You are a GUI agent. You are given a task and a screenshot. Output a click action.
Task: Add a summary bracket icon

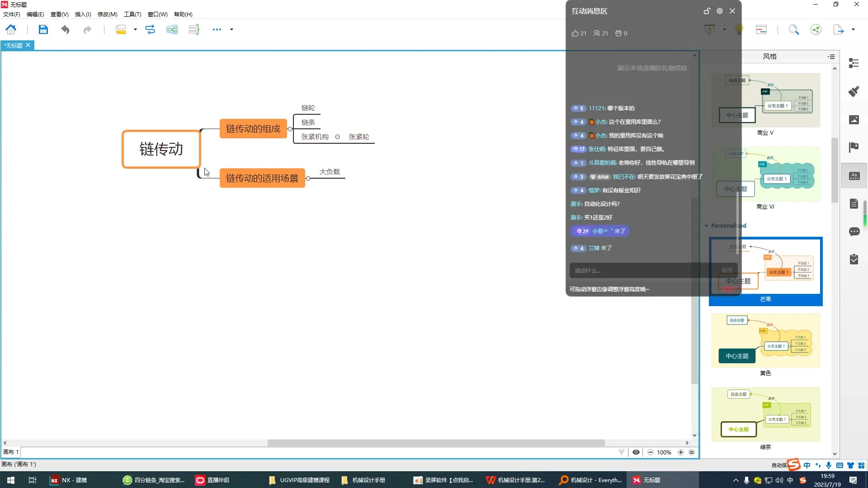pyautogui.click(x=194, y=30)
